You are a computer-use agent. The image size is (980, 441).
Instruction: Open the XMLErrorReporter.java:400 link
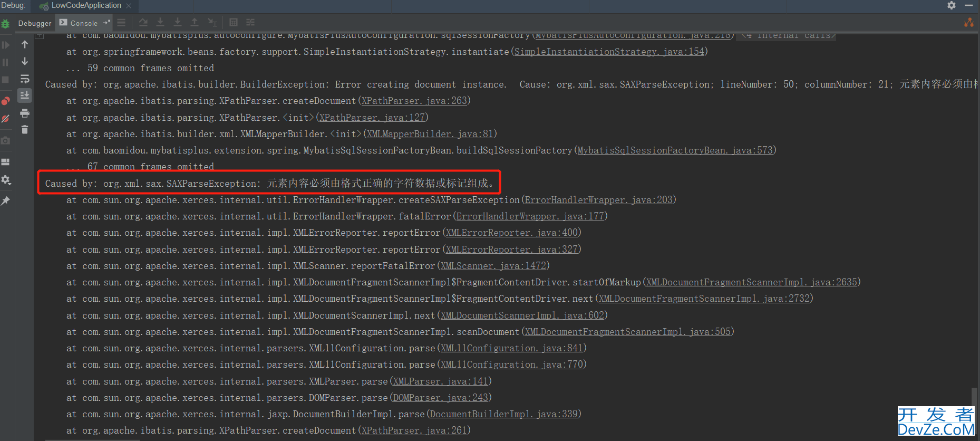tap(511, 233)
